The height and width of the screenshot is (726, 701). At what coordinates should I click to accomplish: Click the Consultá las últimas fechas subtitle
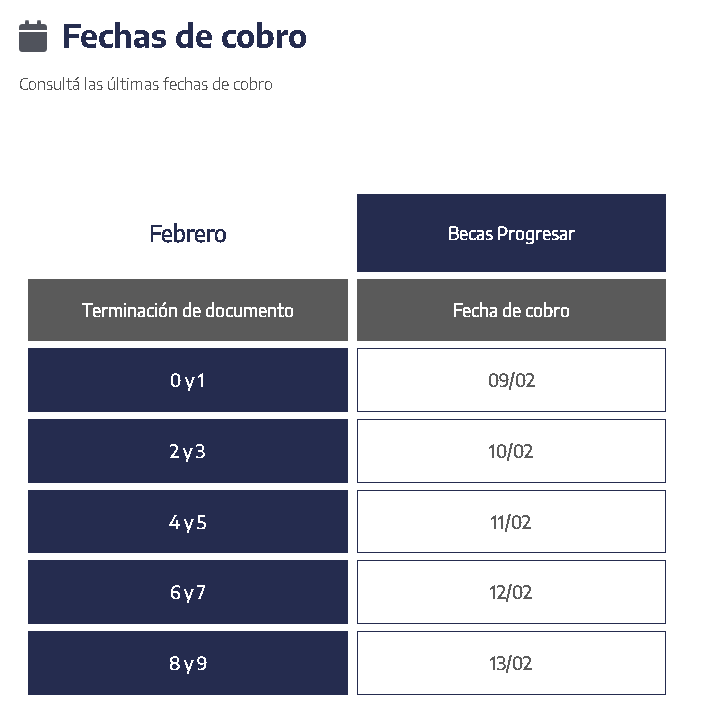tap(145, 85)
